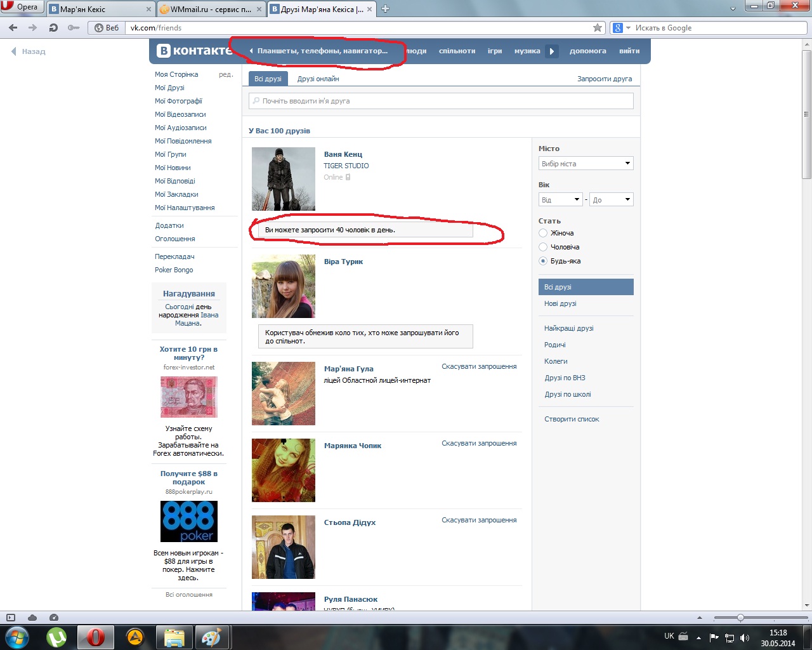Click the friend name search field
Screen dimensions: 812x650
441,101
